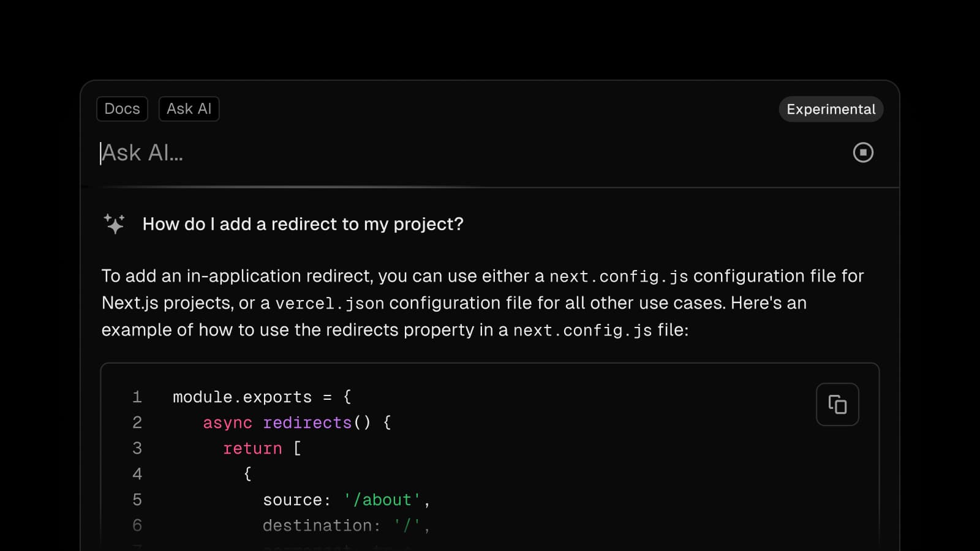Click next.config.js in the first answer line

(619, 277)
